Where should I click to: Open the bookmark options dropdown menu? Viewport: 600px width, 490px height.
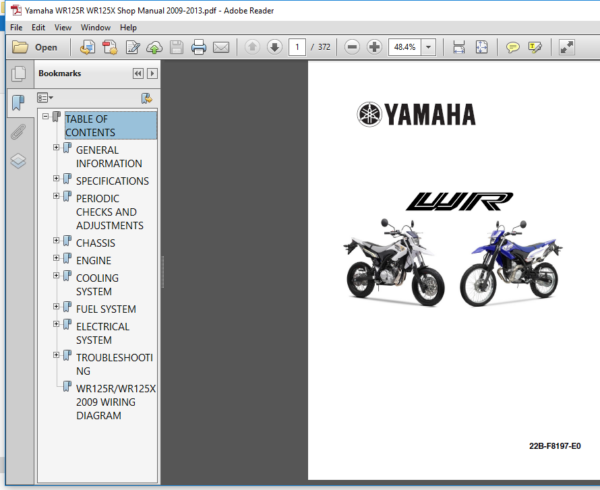click(45, 98)
